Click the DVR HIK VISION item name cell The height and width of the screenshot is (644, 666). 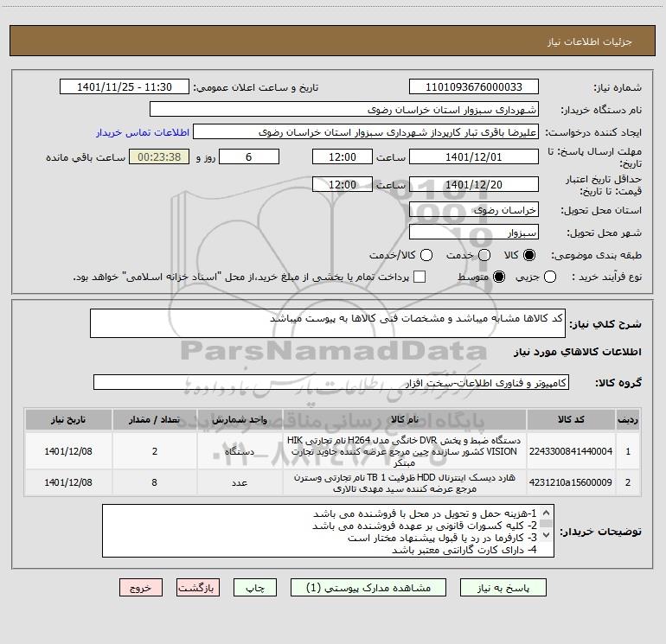pyautogui.click(x=405, y=451)
